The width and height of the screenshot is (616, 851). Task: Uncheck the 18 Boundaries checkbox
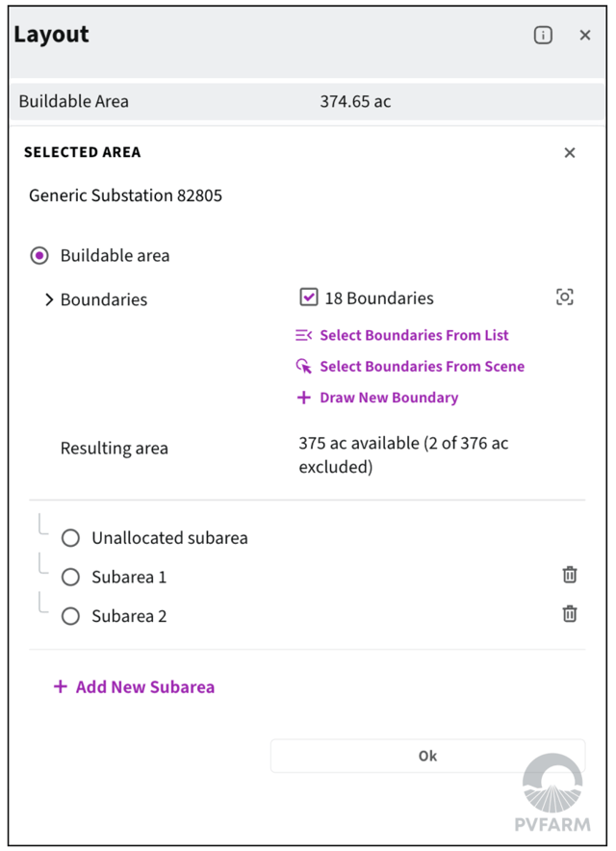[x=309, y=297]
